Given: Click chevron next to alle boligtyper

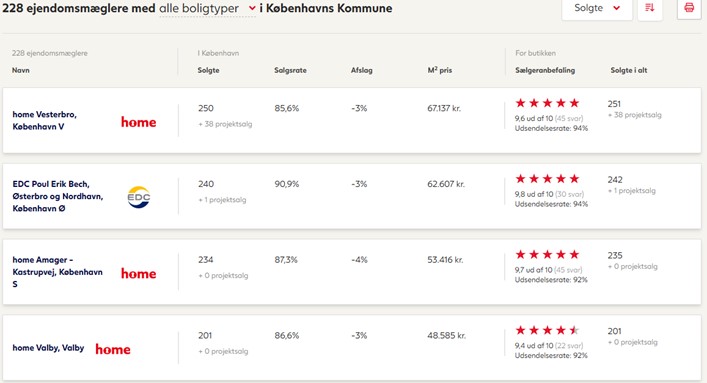Looking at the screenshot, I should tap(252, 8).
